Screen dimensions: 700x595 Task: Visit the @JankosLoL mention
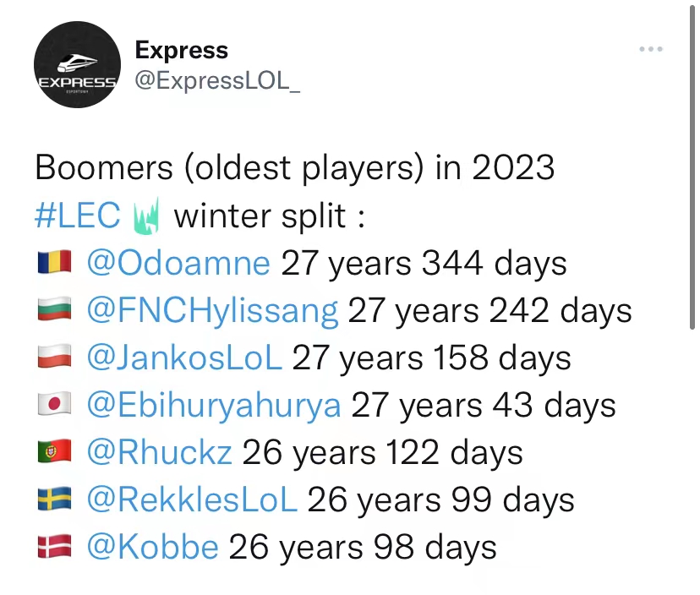(184, 358)
